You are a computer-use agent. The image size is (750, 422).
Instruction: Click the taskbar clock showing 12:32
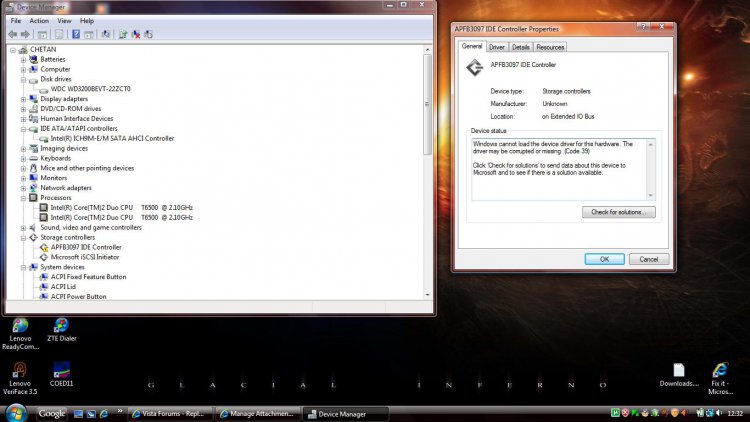735,413
